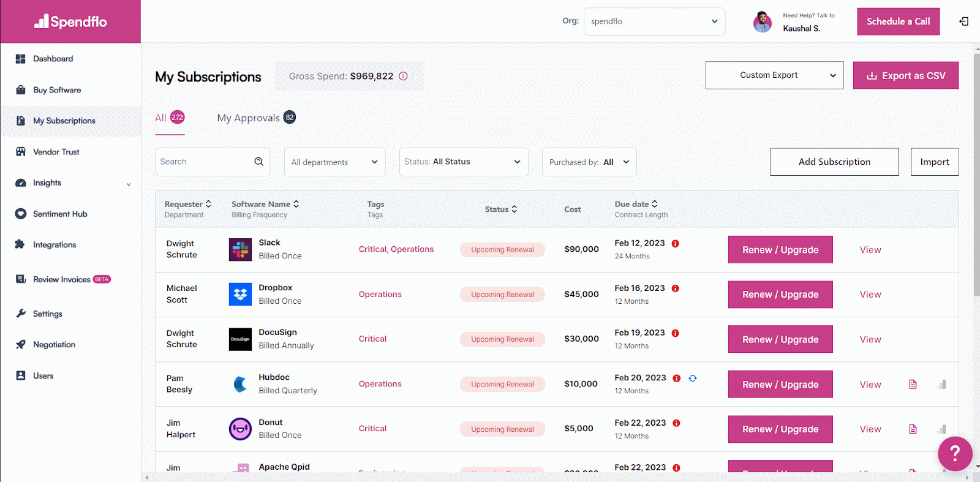Click the Buy Software bag icon

click(x=21, y=90)
